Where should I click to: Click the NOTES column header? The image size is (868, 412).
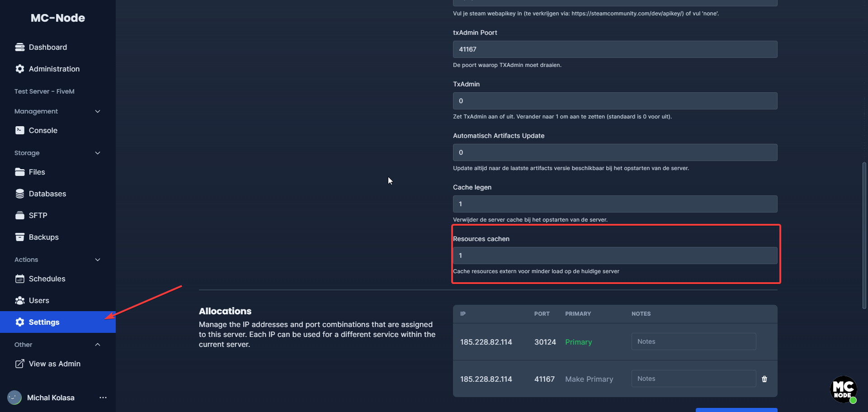pyautogui.click(x=641, y=314)
